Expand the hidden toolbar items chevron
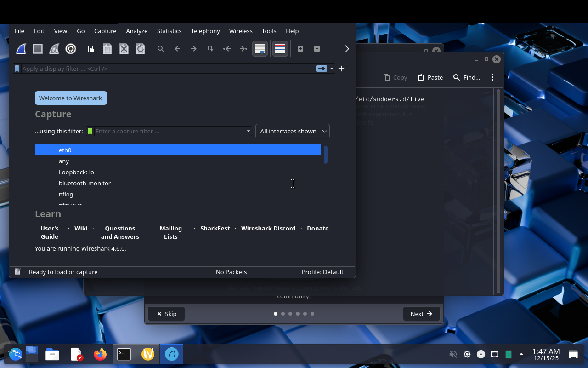 (347, 49)
